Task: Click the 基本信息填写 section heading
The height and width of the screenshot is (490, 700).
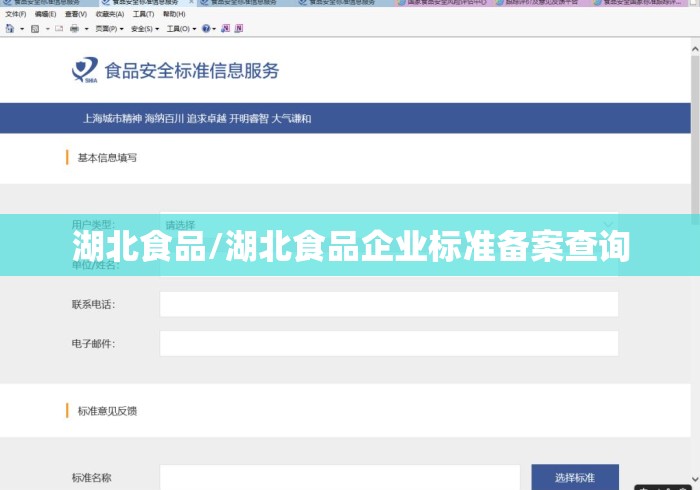Action: pos(107,158)
